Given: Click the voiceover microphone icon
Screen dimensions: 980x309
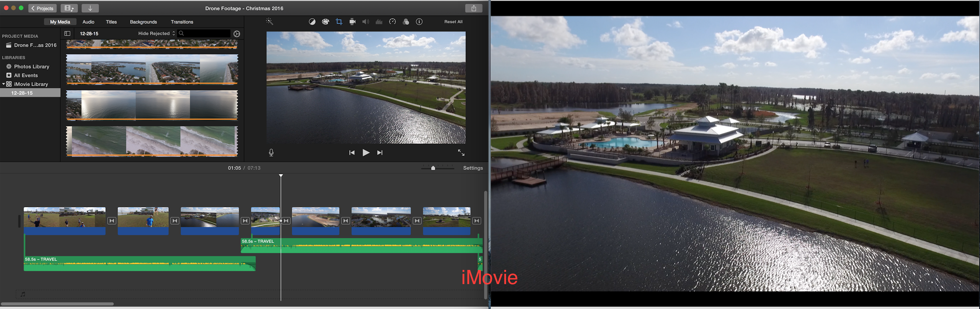Looking at the screenshot, I should (271, 153).
